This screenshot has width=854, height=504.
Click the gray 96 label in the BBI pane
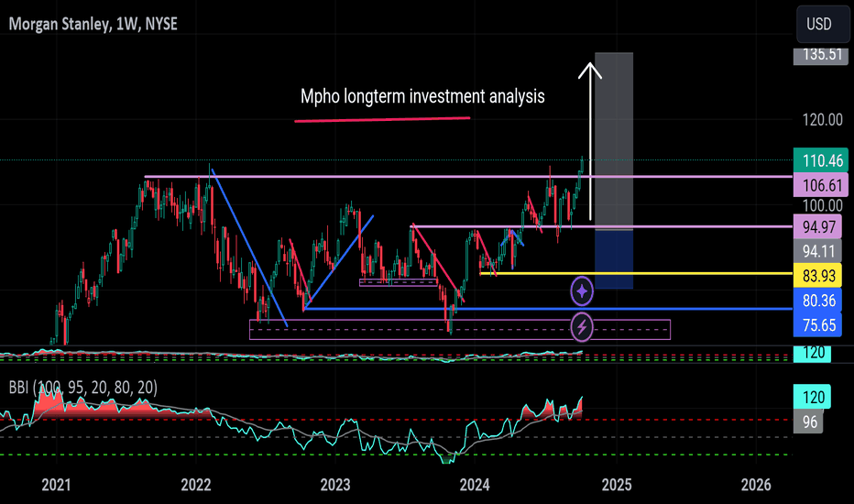pyautogui.click(x=809, y=422)
